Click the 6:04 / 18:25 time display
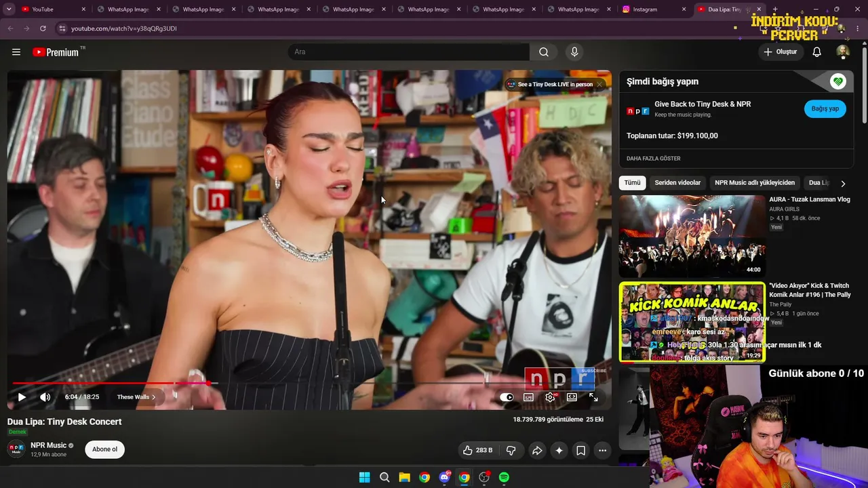This screenshot has width=868, height=488. click(82, 397)
